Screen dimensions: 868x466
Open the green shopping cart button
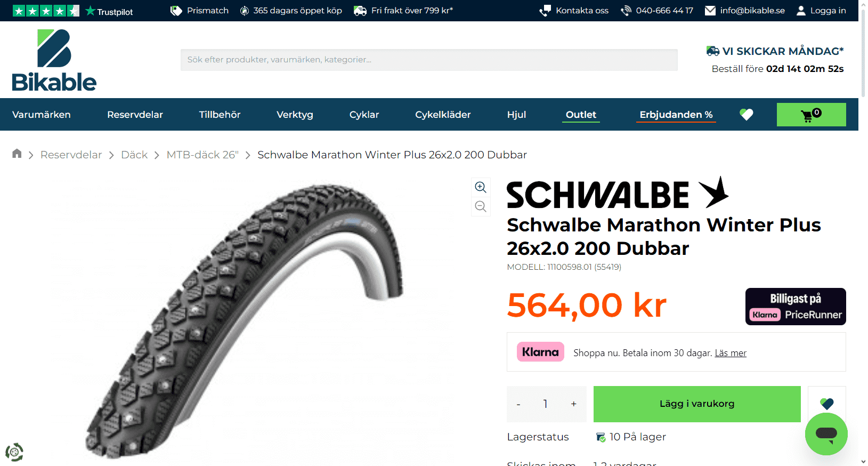(811, 115)
